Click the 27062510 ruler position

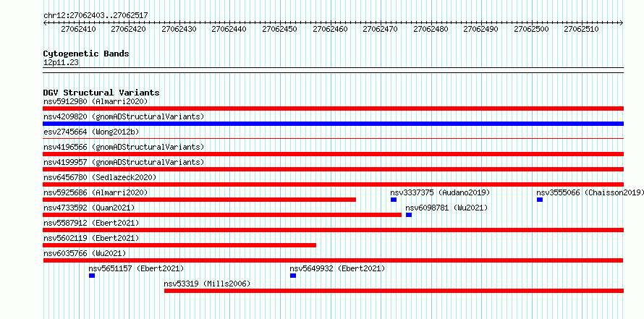pos(582,29)
